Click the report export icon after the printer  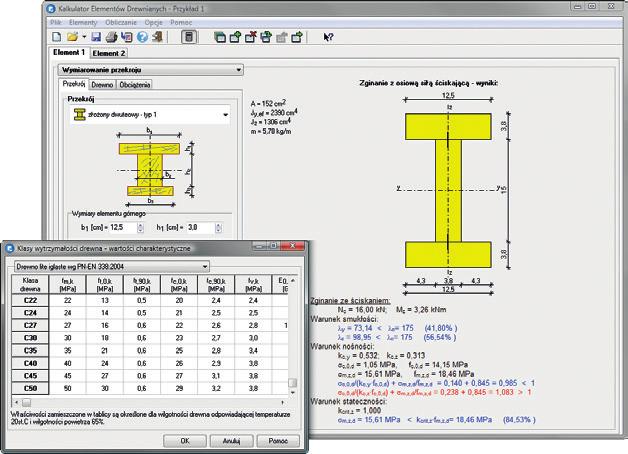point(127,37)
